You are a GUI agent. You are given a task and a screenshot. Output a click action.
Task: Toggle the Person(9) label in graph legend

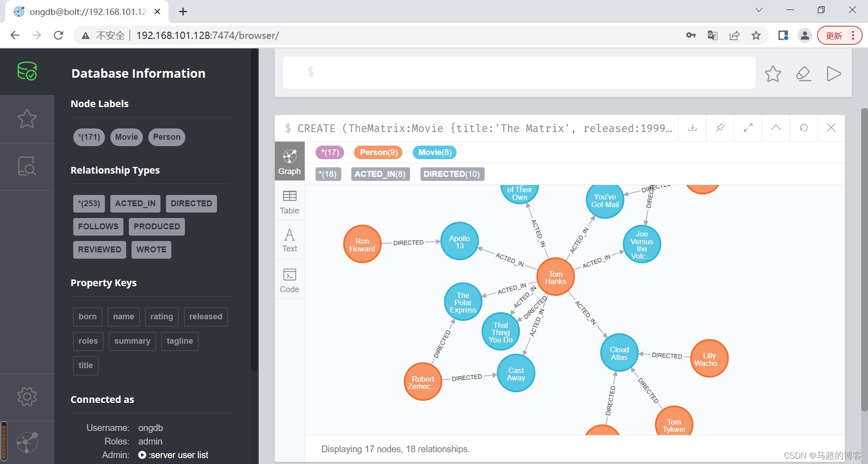pyautogui.click(x=378, y=152)
